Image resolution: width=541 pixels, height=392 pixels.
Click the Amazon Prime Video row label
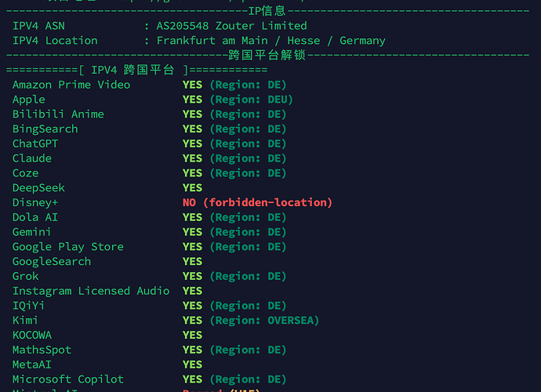pyautogui.click(x=71, y=85)
